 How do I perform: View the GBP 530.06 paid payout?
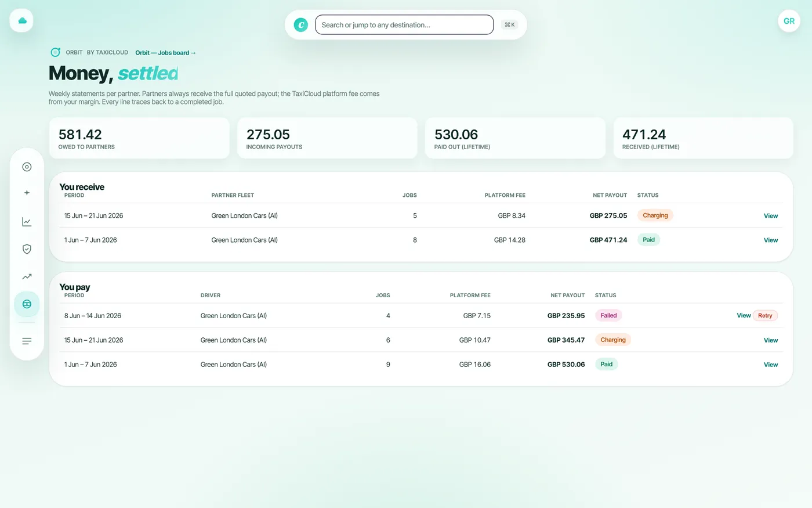(770, 365)
